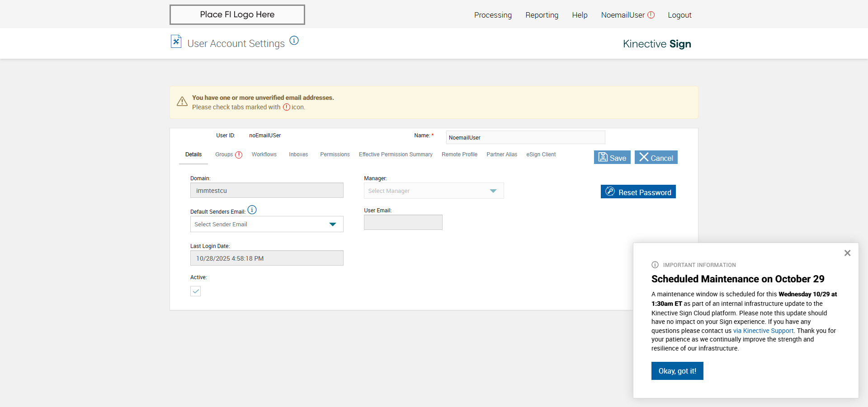This screenshot has width=868, height=407.
Task: Click the info icon beside User Account Settings
Action: 294,41
